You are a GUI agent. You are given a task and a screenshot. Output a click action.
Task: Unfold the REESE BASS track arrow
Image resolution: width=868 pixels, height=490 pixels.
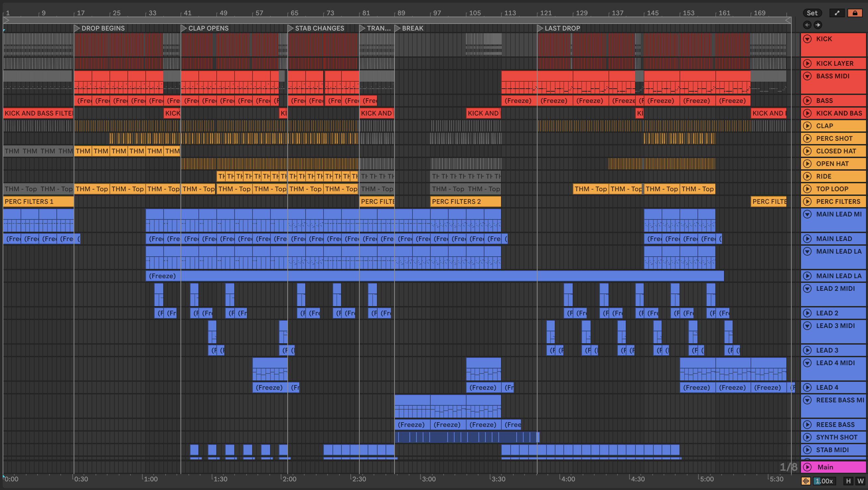click(807, 425)
